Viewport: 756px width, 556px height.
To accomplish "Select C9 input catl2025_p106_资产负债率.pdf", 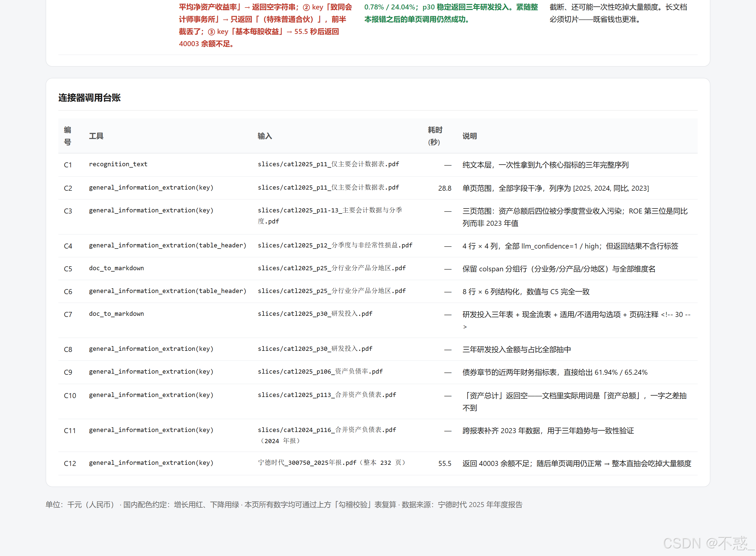I will [x=320, y=372].
